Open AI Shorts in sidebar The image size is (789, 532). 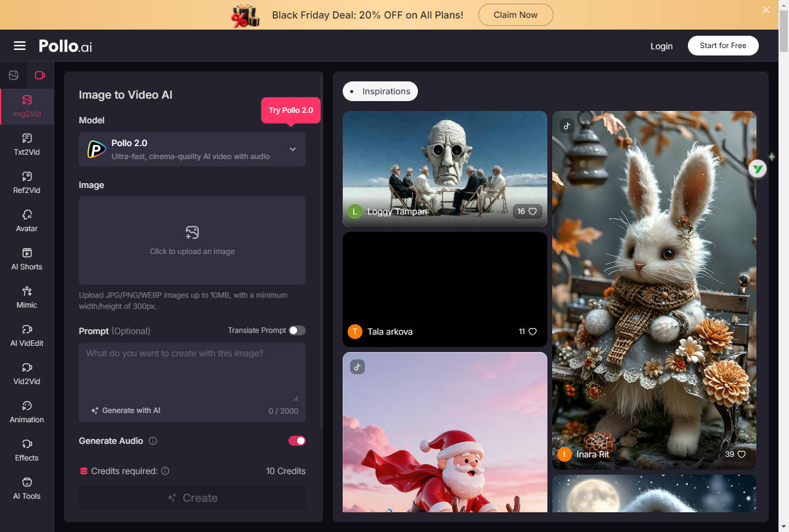(x=27, y=259)
